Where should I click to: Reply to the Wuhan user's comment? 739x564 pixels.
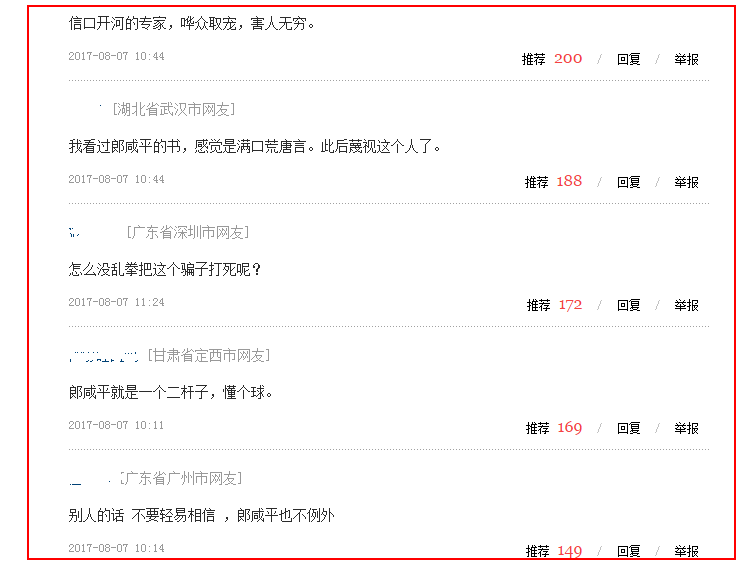click(628, 182)
